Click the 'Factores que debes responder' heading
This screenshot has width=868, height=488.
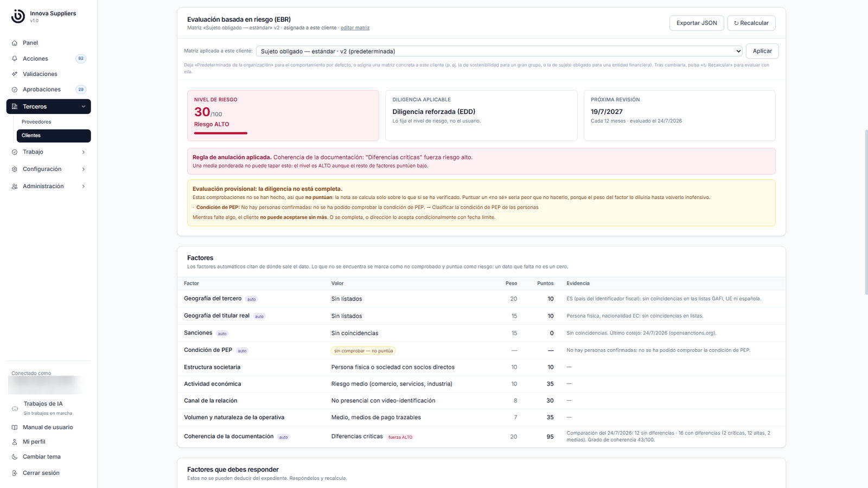[233, 470]
